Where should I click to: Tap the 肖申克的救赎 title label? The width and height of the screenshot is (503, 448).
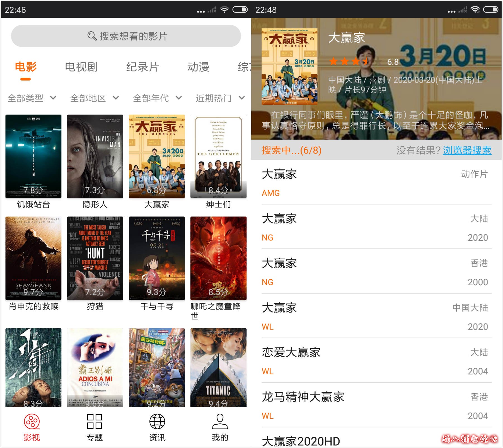coord(33,306)
